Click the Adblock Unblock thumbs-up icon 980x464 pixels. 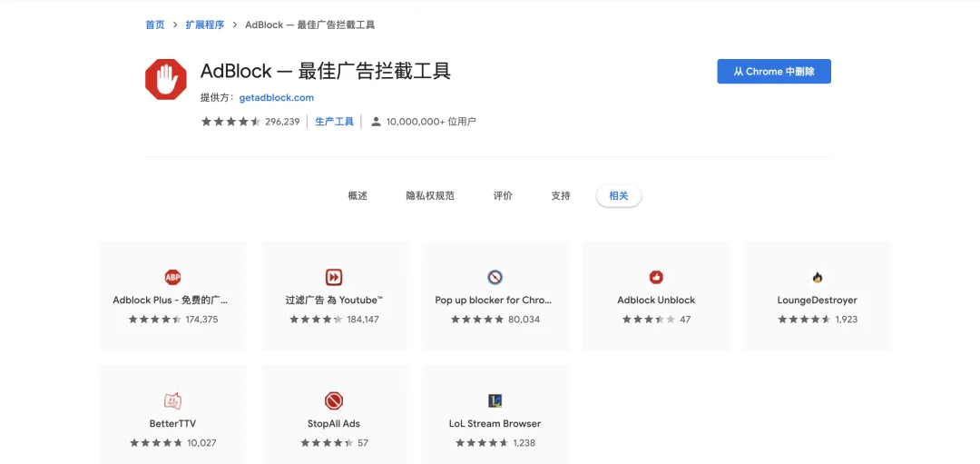tap(656, 277)
